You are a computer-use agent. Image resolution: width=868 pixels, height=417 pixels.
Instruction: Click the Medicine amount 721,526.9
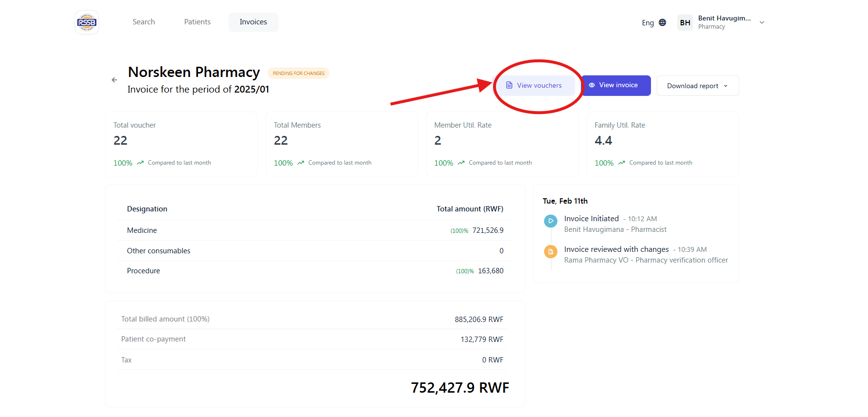click(488, 230)
